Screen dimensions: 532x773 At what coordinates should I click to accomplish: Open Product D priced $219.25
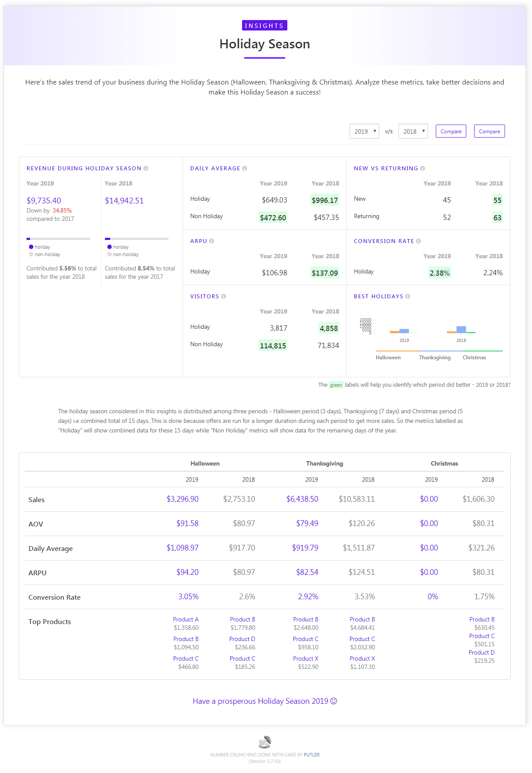click(x=481, y=653)
